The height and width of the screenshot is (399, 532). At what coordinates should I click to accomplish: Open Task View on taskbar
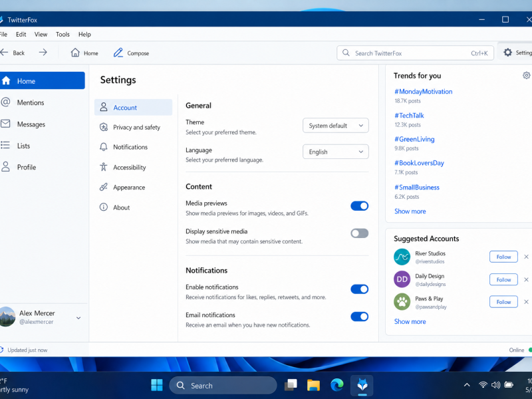pos(291,385)
